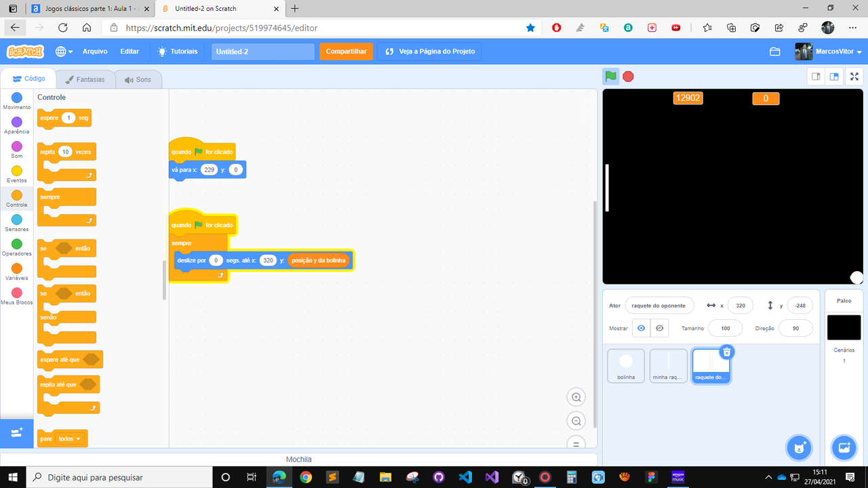Image resolution: width=868 pixels, height=488 pixels.
Task: Switch to the Sons tab
Action: [x=138, y=79]
